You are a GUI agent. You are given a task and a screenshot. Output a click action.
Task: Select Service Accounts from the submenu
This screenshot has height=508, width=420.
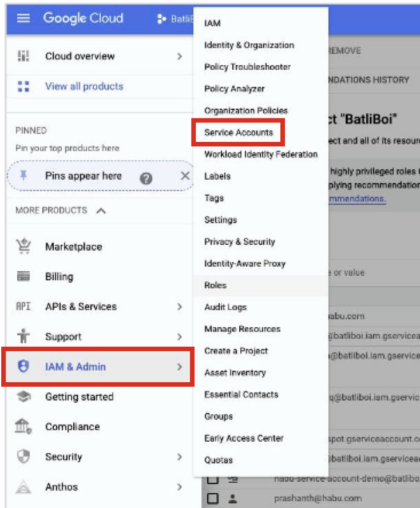[239, 133]
